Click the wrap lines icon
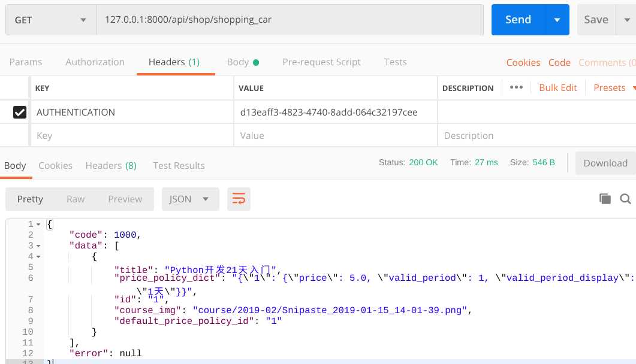Image resolution: width=636 pixels, height=364 pixels. (239, 199)
